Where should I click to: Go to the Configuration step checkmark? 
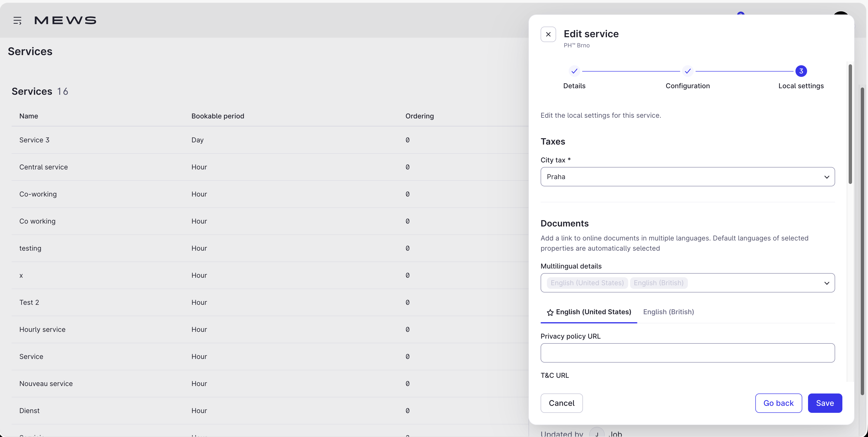pyautogui.click(x=688, y=71)
